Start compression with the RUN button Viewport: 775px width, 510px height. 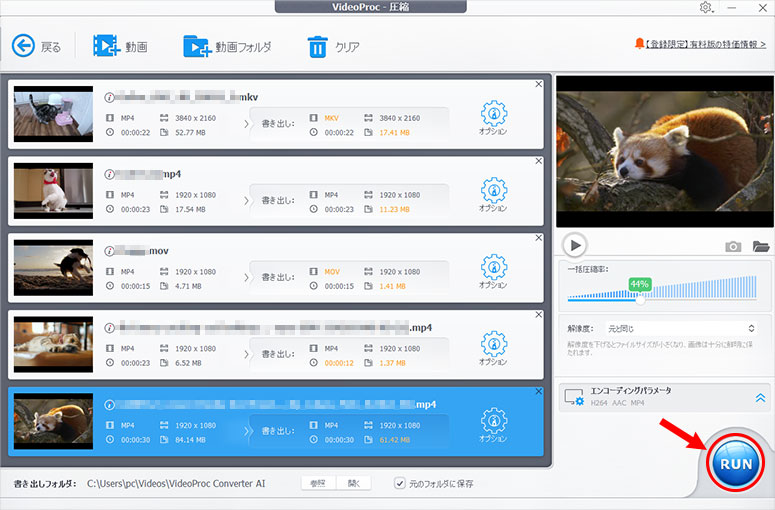pos(736,464)
